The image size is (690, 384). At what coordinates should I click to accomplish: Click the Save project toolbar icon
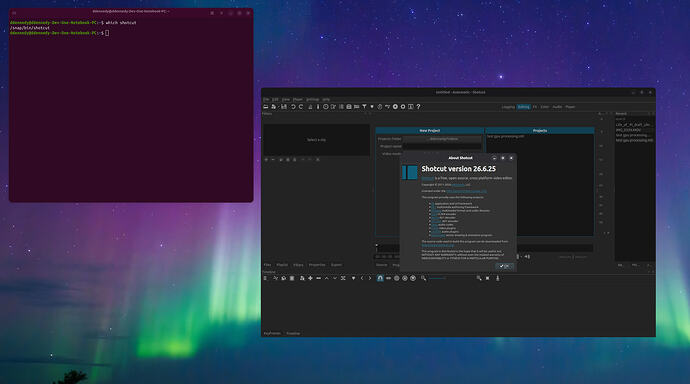tap(284, 106)
